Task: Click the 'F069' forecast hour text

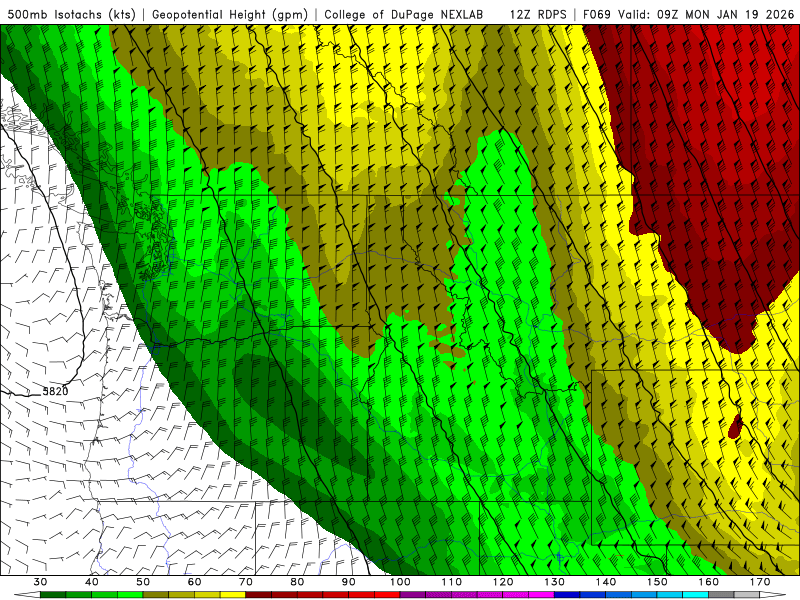Action: pos(596,14)
